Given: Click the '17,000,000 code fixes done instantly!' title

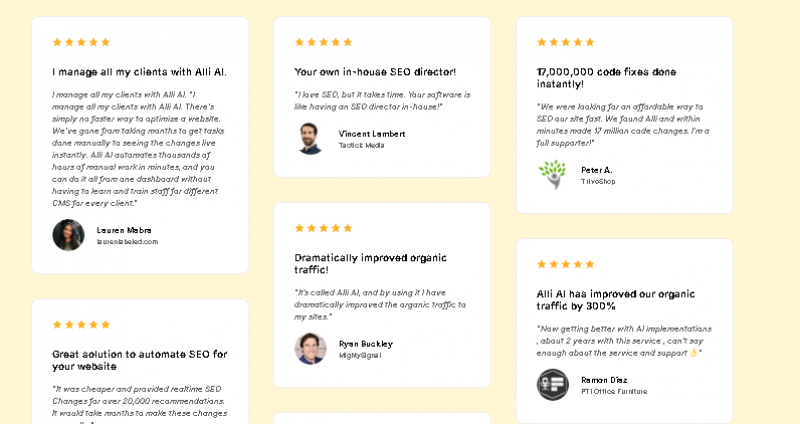Looking at the screenshot, I should tap(606, 78).
